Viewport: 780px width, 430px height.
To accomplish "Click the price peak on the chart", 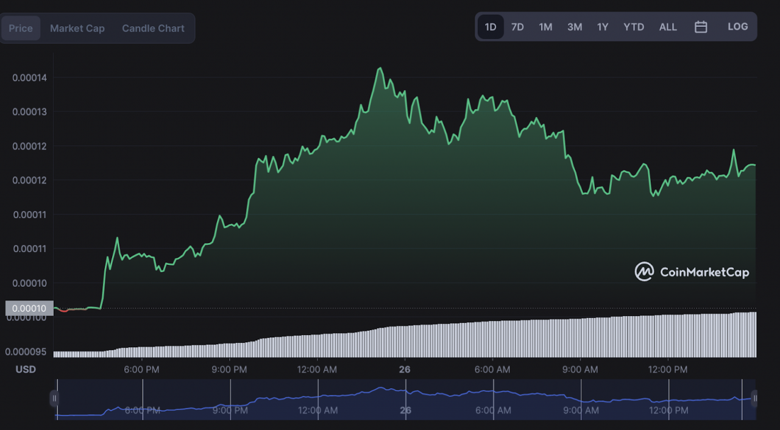I will pos(379,69).
